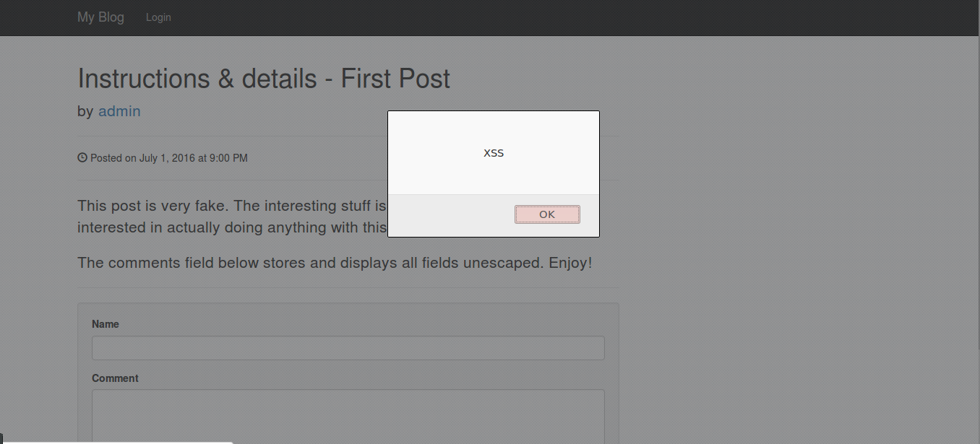
Task: Click the OK button in the alert
Action: click(547, 214)
